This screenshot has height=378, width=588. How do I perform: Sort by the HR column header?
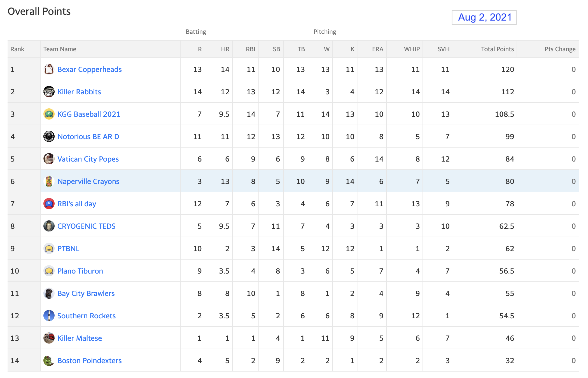click(x=225, y=49)
